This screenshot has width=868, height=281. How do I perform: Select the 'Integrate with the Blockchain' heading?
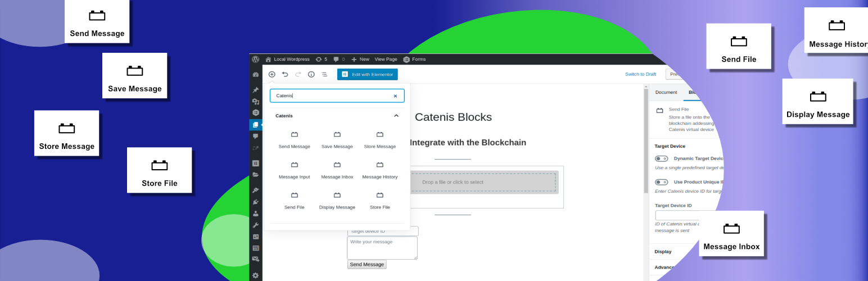468,142
